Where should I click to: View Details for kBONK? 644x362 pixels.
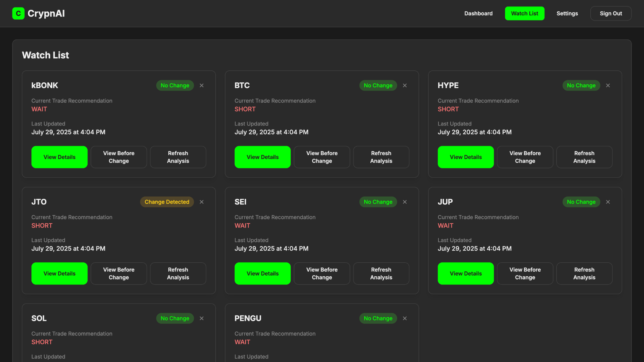pyautogui.click(x=60, y=157)
